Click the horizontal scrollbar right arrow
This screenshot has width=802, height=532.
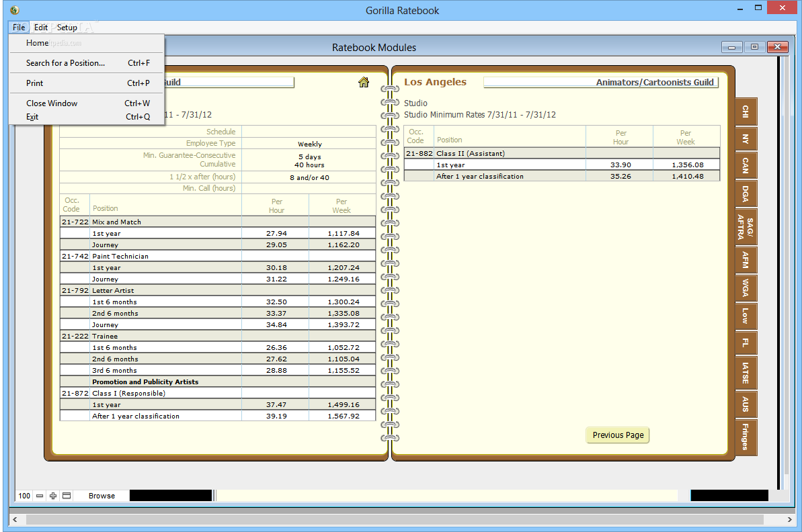[x=789, y=519]
